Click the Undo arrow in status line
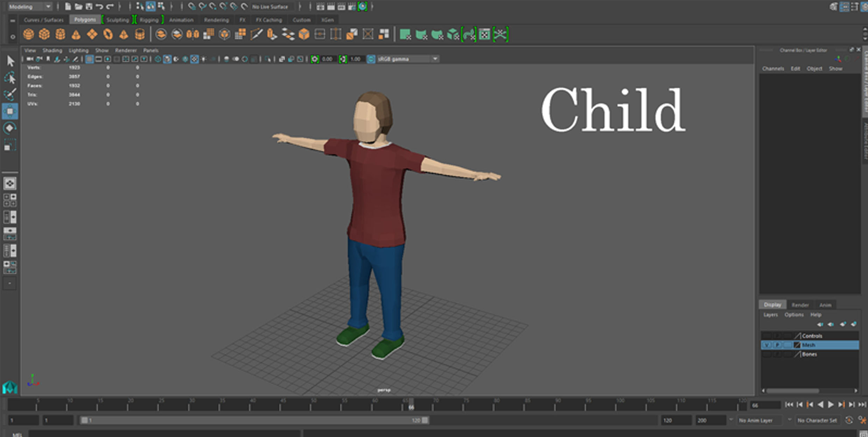 coord(99,6)
